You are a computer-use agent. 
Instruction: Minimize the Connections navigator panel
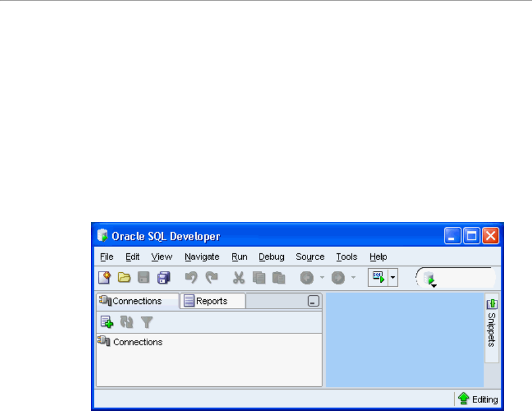(x=313, y=301)
